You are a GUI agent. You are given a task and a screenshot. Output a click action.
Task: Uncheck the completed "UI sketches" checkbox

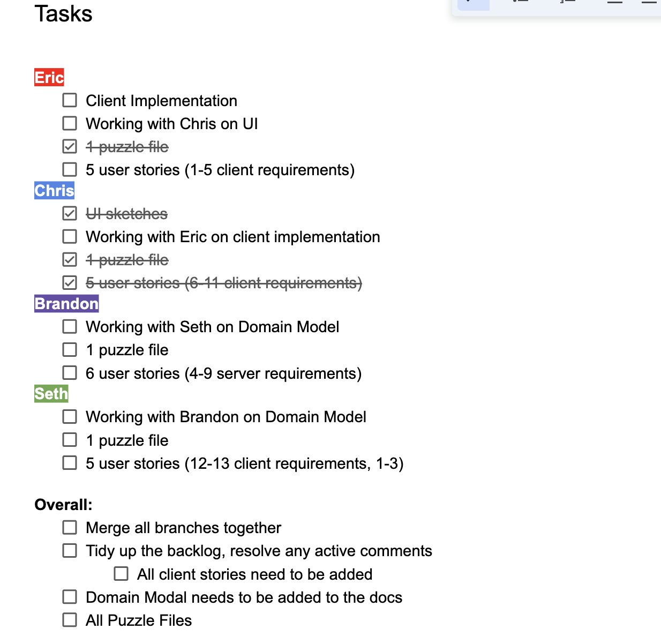point(70,213)
